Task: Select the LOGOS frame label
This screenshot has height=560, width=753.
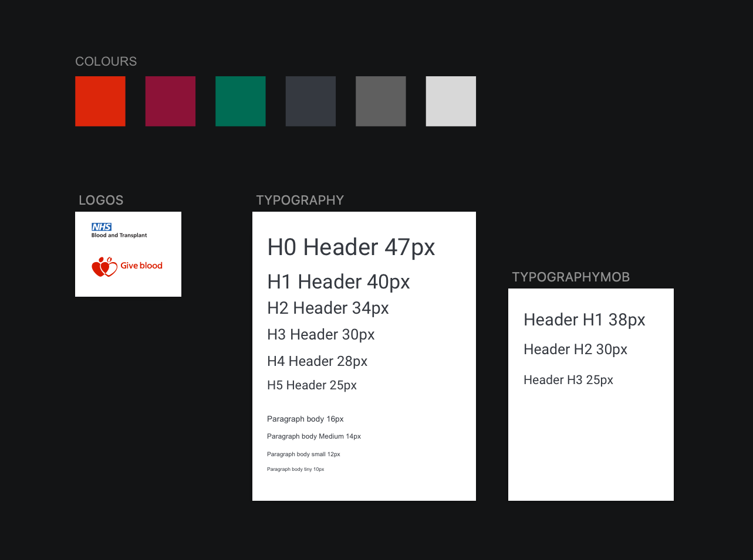Action: point(101,200)
